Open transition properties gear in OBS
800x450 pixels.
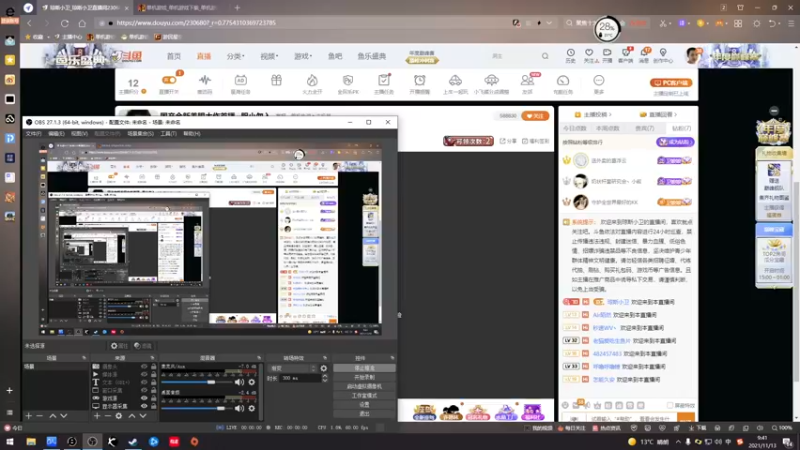(x=323, y=368)
